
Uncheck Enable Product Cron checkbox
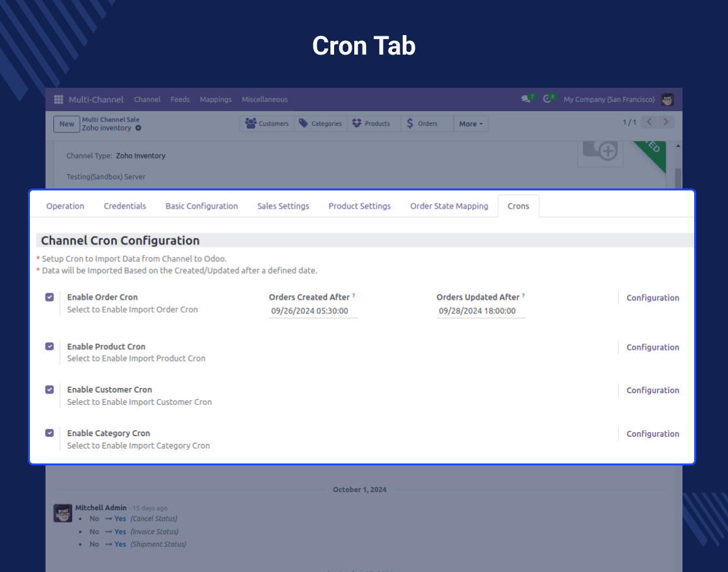pyautogui.click(x=49, y=346)
